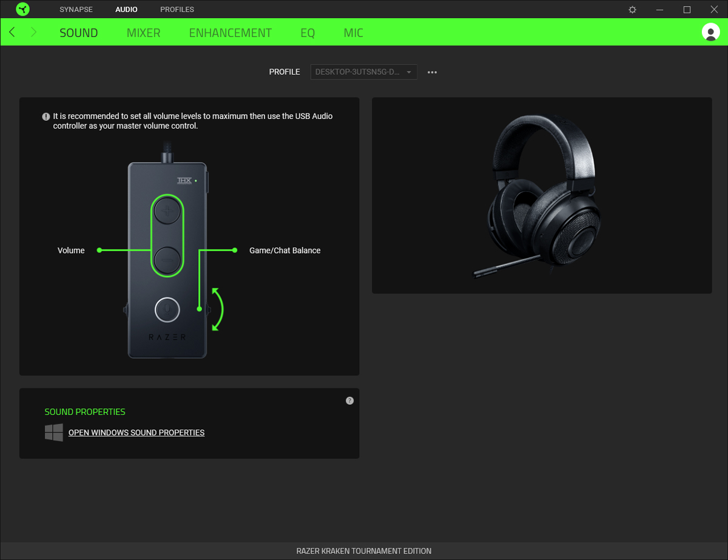Click the THX logo on the controller
The height and width of the screenshot is (560, 728).
point(184,181)
